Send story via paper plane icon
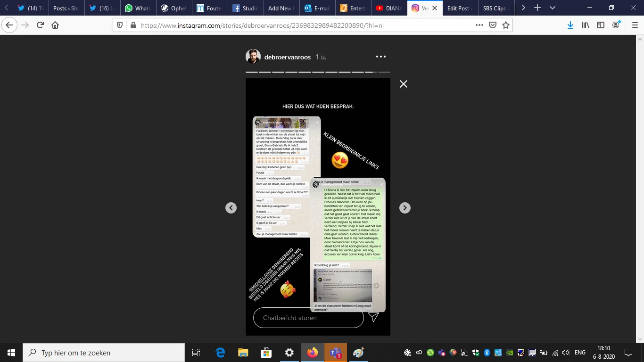The width and height of the screenshot is (644, 362). [x=373, y=317]
